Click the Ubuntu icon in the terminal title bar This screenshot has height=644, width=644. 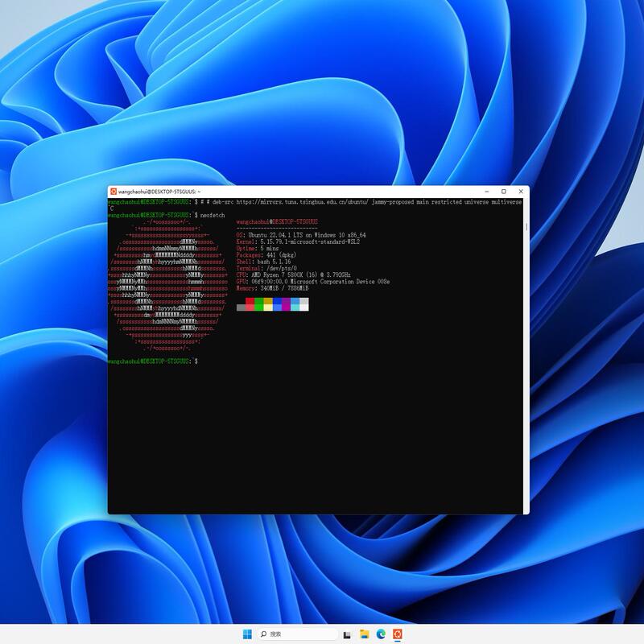114,192
